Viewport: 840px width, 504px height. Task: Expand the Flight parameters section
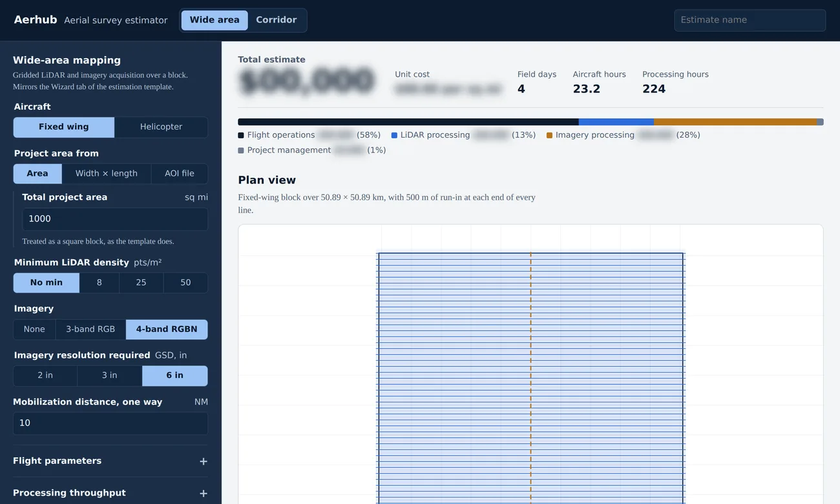pos(110,461)
